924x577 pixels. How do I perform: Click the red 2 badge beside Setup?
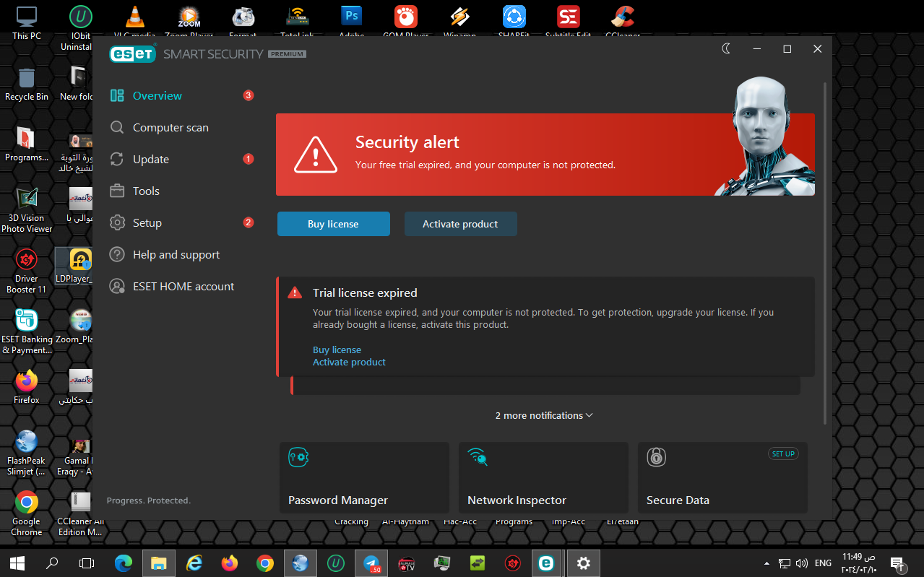click(x=249, y=222)
